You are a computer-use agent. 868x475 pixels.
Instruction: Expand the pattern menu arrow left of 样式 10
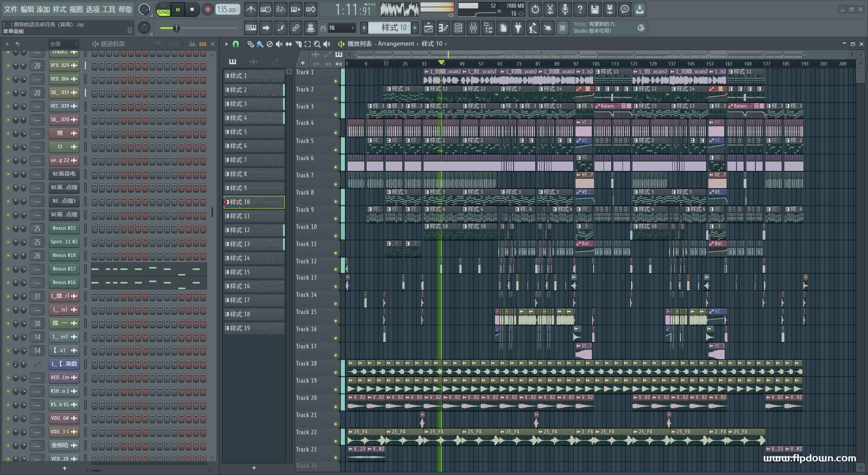(x=364, y=28)
